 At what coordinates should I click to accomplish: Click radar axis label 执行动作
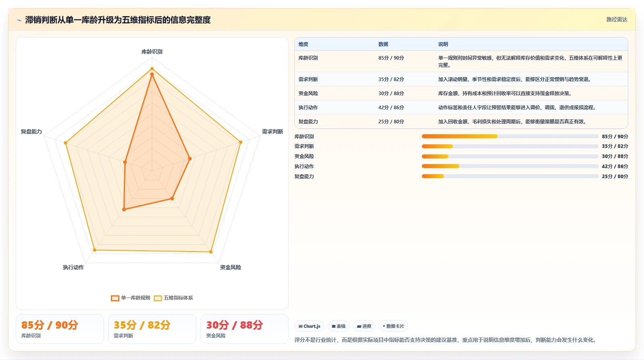click(x=73, y=267)
